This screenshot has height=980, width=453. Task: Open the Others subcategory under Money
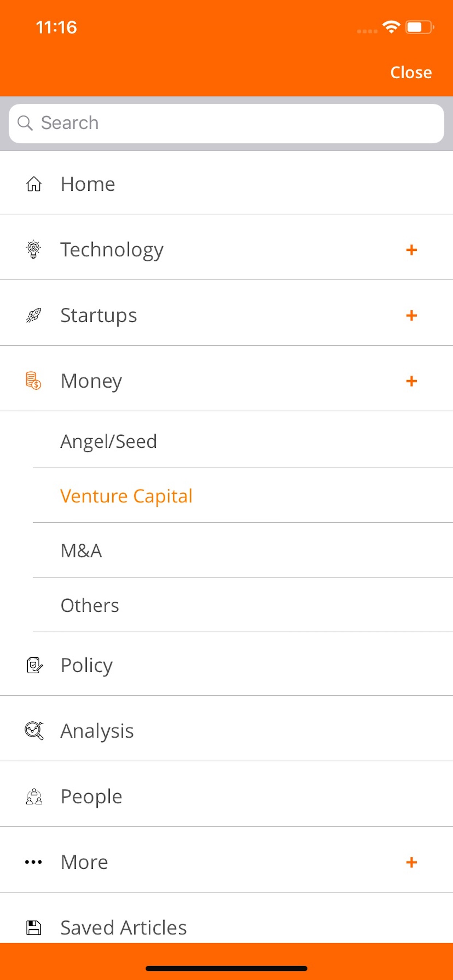click(x=90, y=605)
